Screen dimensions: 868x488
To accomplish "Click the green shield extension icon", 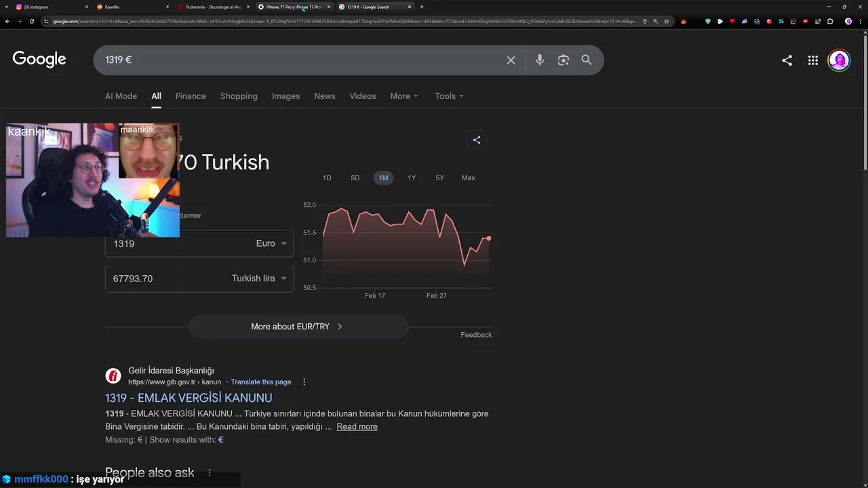I will [708, 21].
